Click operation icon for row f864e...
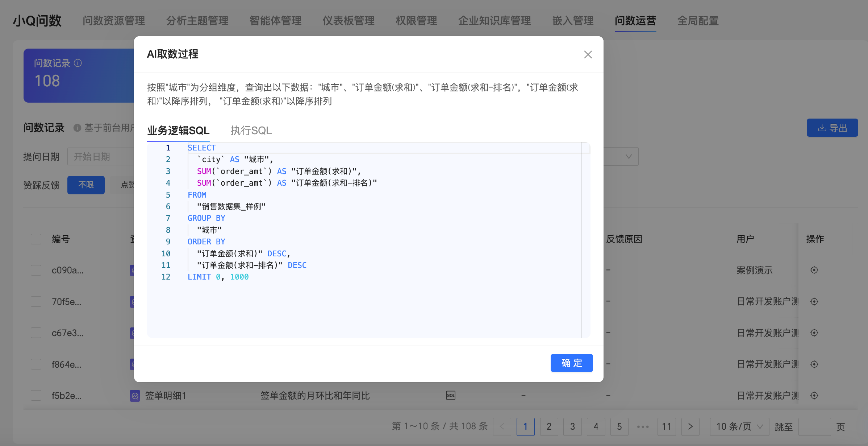This screenshot has width=868, height=446. pyautogui.click(x=814, y=364)
